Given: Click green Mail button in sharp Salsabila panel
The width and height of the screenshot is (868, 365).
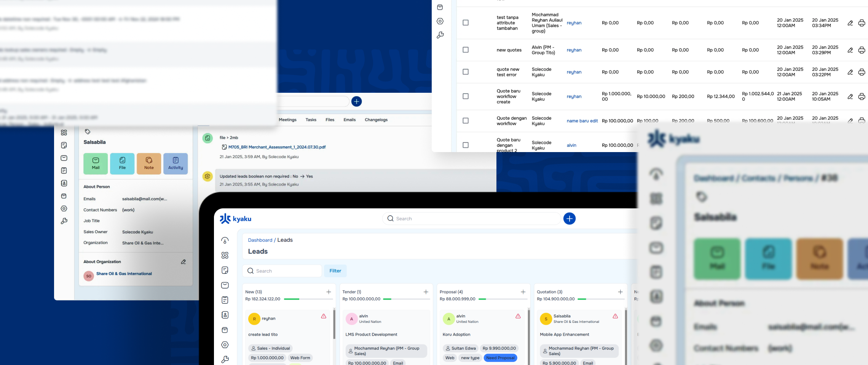Looking at the screenshot, I should (96, 164).
